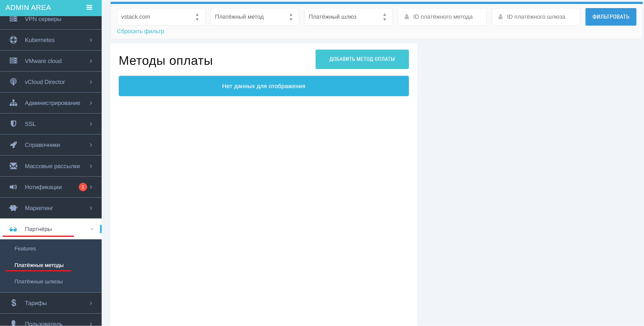Image resolution: width=644 pixels, height=326 pixels.
Task: Click the Нет данных для отображения banner
Action: (264, 86)
